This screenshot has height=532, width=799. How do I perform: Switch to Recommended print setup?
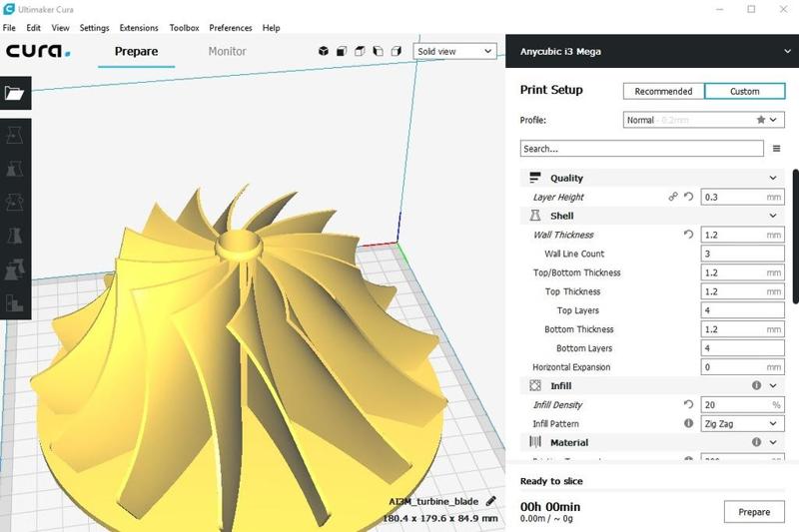[663, 91]
